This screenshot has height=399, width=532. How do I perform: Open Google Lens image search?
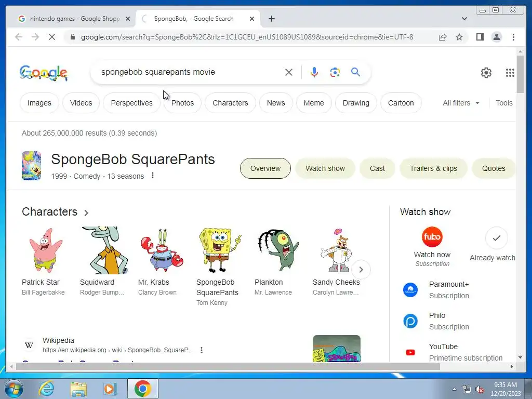[335, 72]
